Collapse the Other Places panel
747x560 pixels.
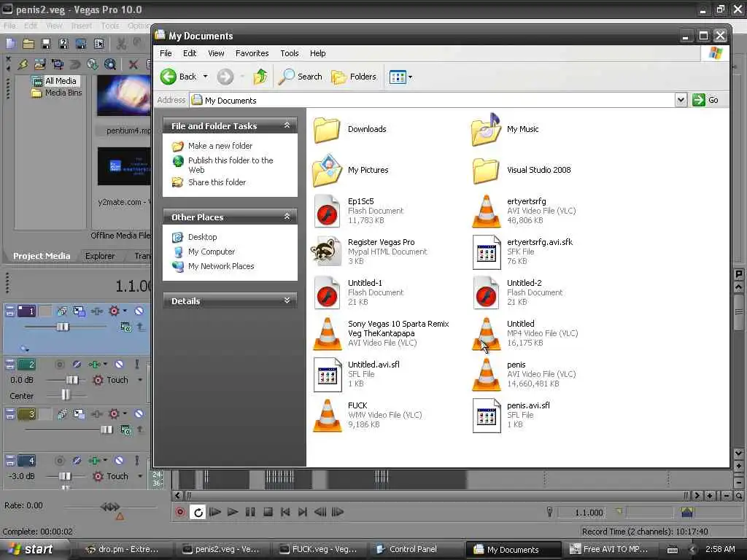coord(287,217)
